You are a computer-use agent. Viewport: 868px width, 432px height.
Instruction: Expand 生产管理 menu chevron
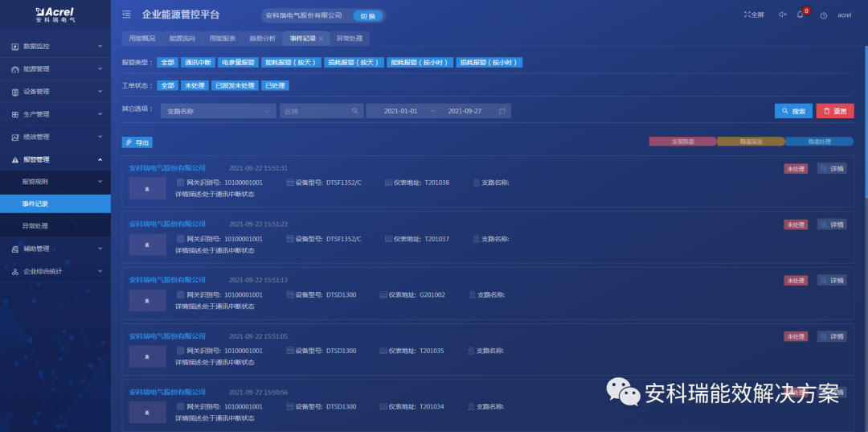(100, 114)
